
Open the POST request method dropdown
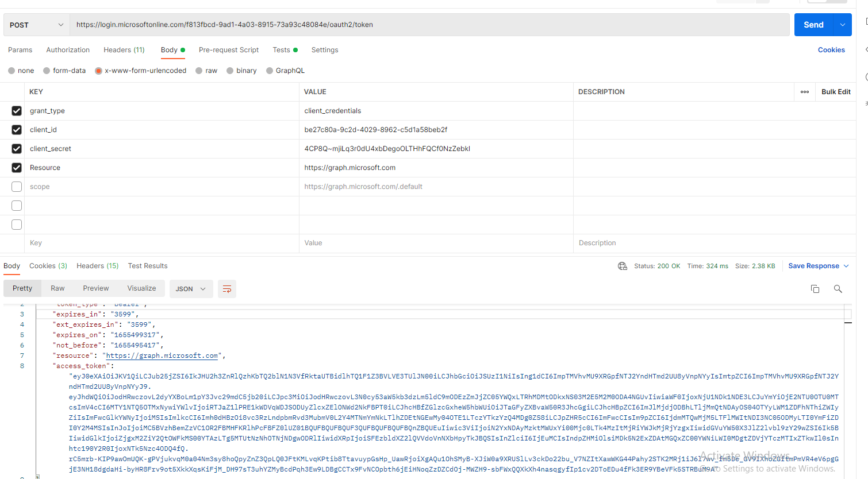point(36,24)
